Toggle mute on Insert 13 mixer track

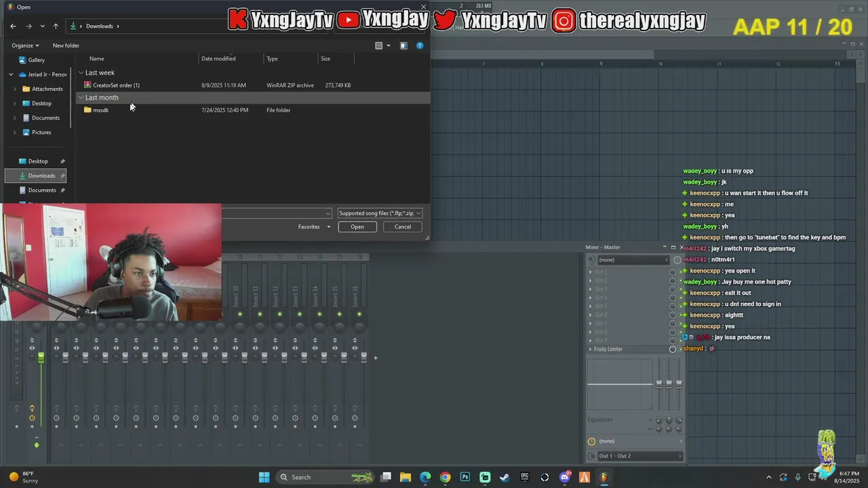pyautogui.click(x=300, y=314)
